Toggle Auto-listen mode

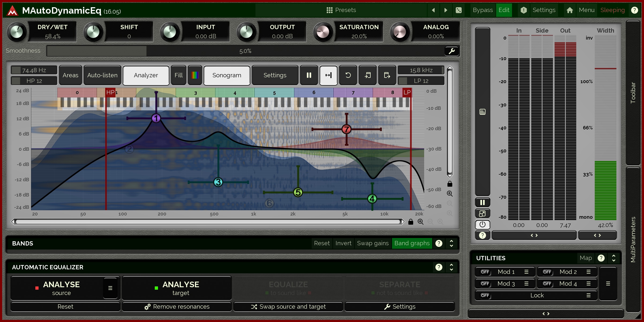tap(102, 75)
